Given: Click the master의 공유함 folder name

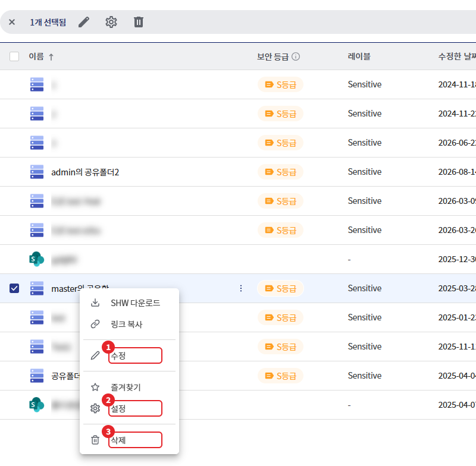Looking at the screenshot, I should [80, 288].
